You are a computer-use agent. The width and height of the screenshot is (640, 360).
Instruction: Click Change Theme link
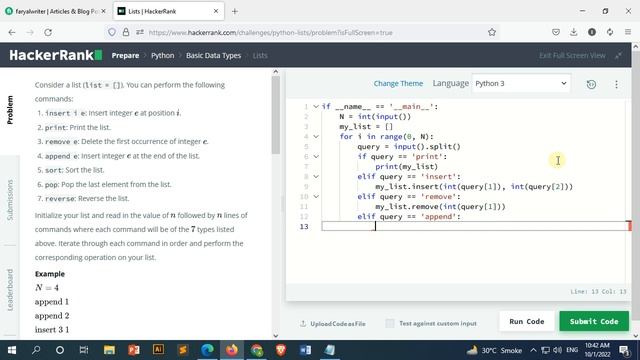(x=398, y=83)
